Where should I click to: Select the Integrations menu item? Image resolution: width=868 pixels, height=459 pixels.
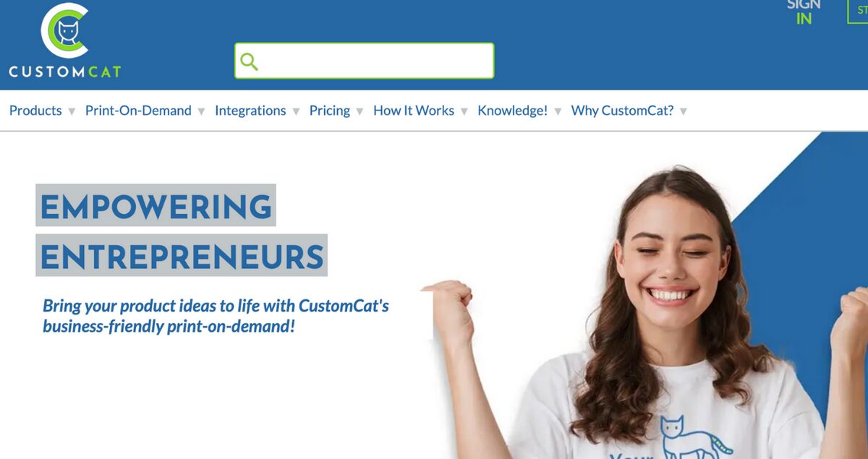[x=250, y=111]
